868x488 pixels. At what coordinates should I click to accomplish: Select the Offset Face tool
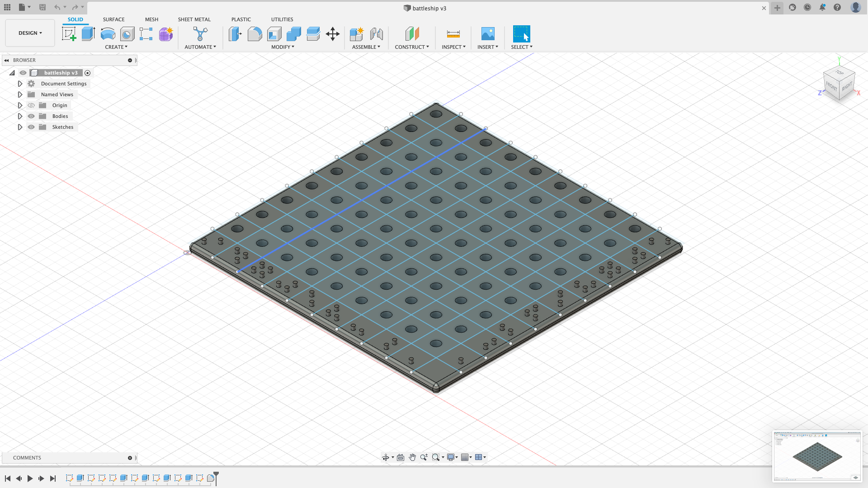313,34
